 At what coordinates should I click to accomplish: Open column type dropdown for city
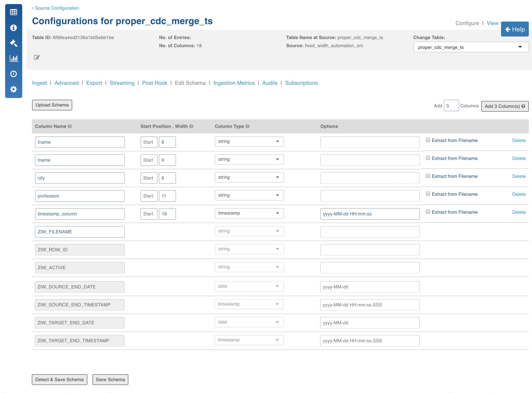click(249, 177)
